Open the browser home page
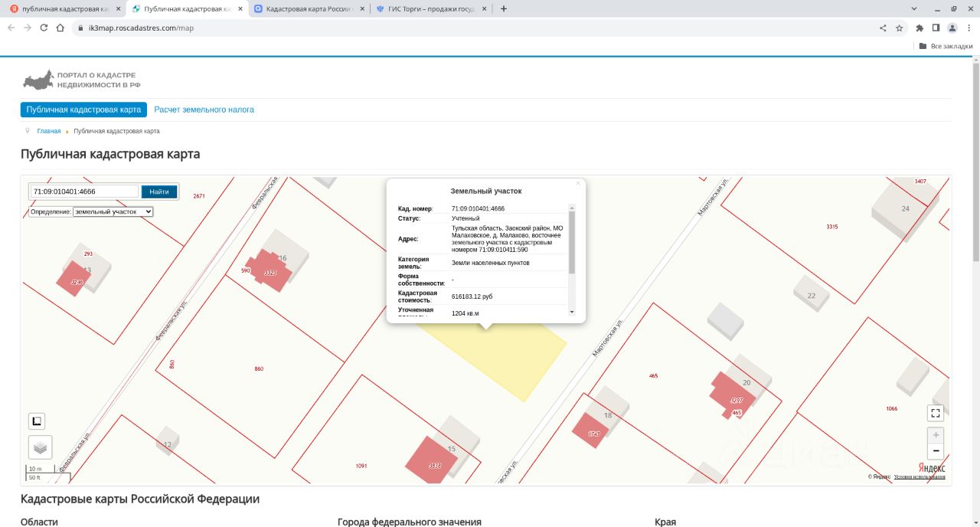The image size is (980, 527). (x=60, y=28)
